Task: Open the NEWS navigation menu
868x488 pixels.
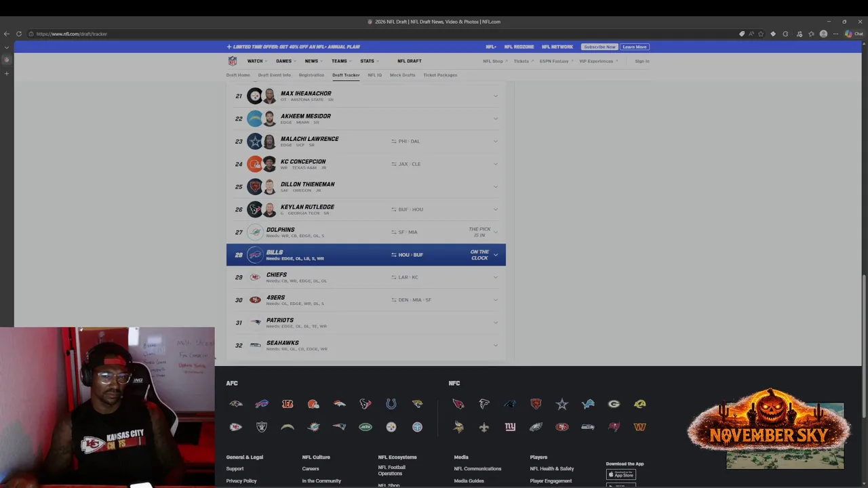Action: point(313,61)
